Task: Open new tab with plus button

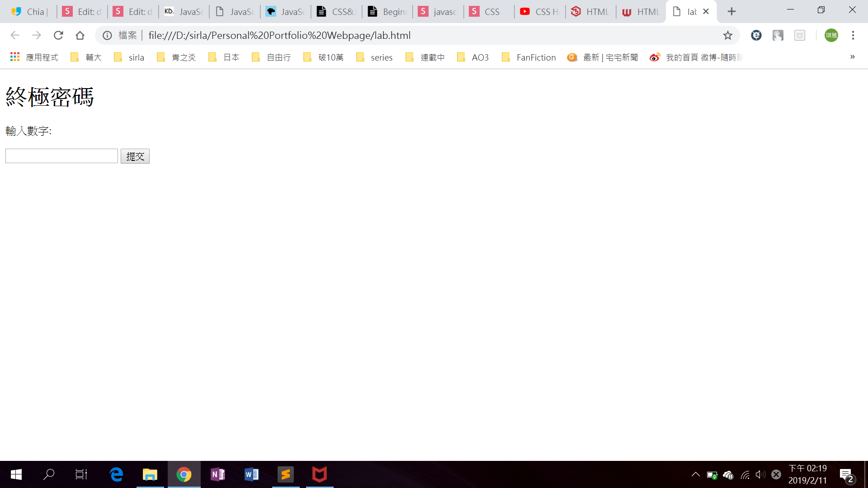Action: [x=731, y=11]
